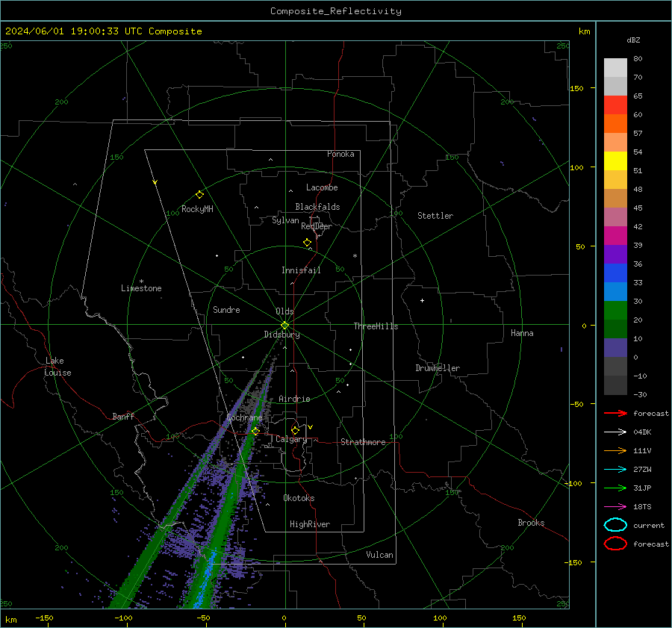This screenshot has width=672, height=628.
Task: Click the orange swatch between 60 and 57
Action: (x=615, y=124)
